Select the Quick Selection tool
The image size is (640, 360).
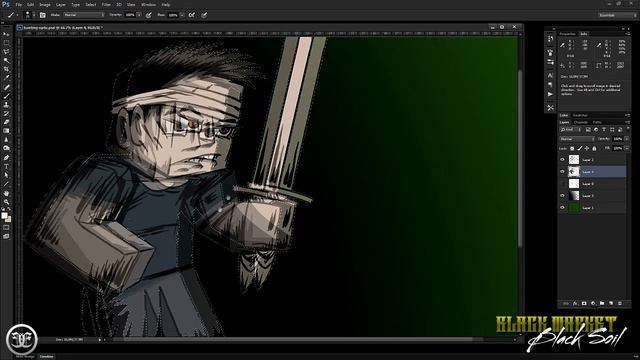click(6, 60)
